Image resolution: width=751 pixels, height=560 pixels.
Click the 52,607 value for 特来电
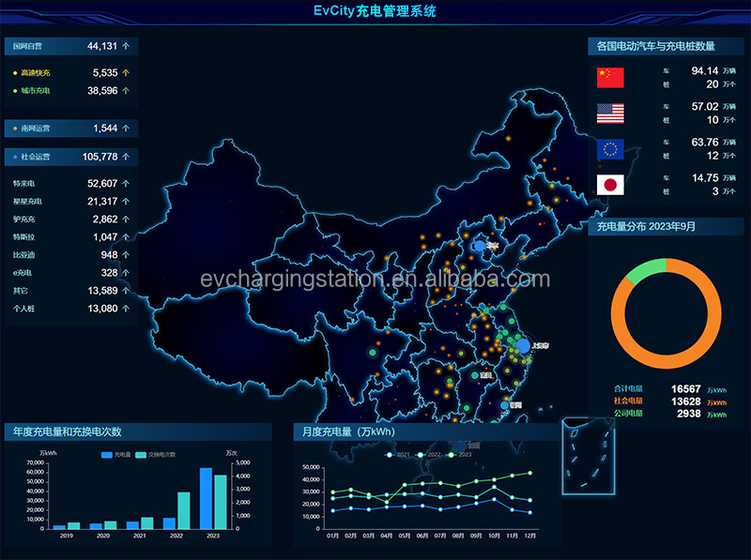point(102,183)
